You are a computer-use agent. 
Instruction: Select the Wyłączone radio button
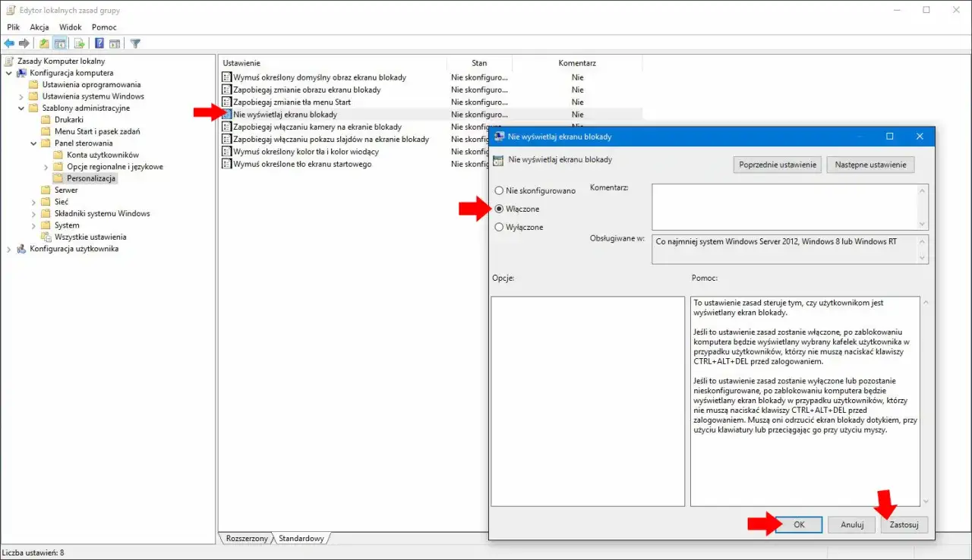click(499, 227)
